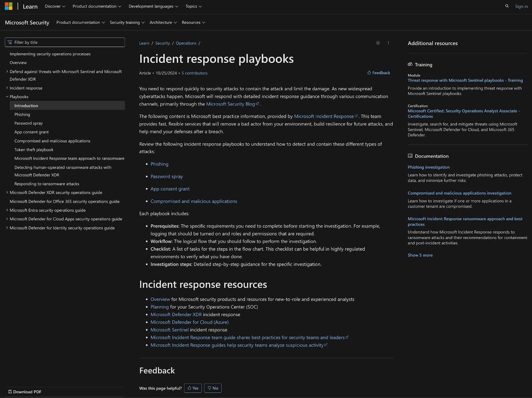Click the add to collection plus icon

[x=378, y=43]
